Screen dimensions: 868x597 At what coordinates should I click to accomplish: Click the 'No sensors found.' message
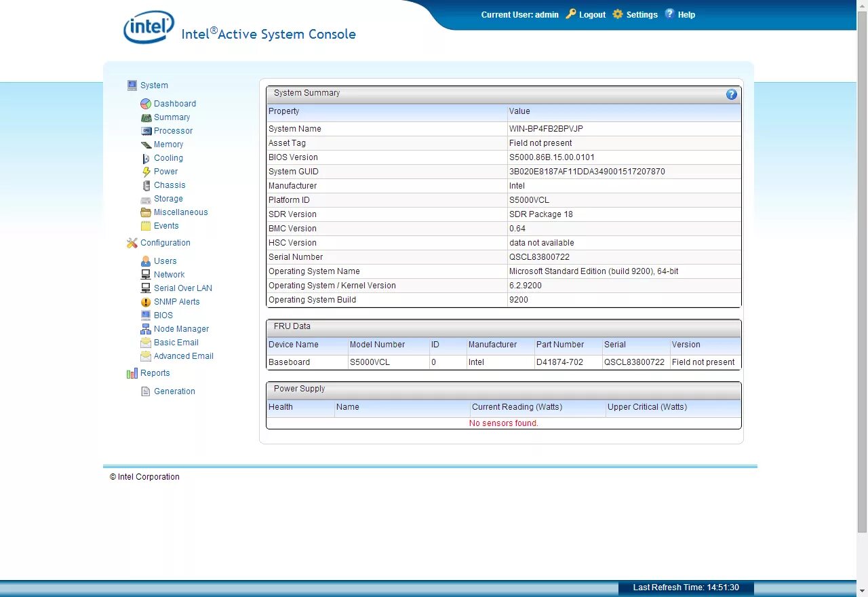(x=504, y=423)
